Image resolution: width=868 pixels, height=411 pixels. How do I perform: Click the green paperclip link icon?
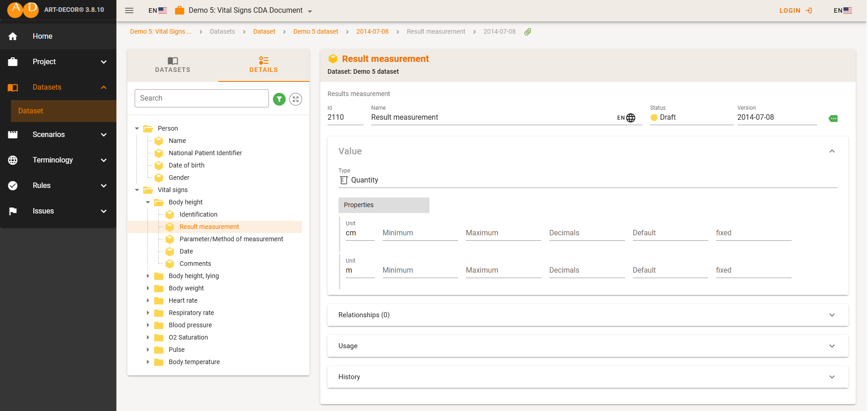pos(528,32)
